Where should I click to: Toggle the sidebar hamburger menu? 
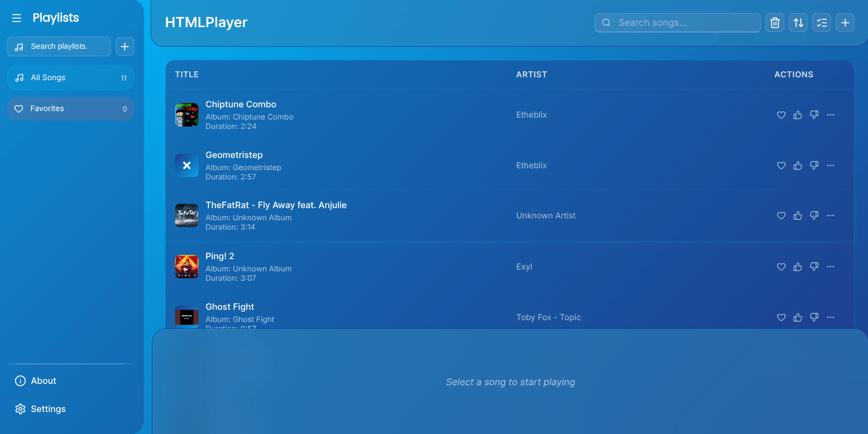pyautogui.click(x=17, y=18)
